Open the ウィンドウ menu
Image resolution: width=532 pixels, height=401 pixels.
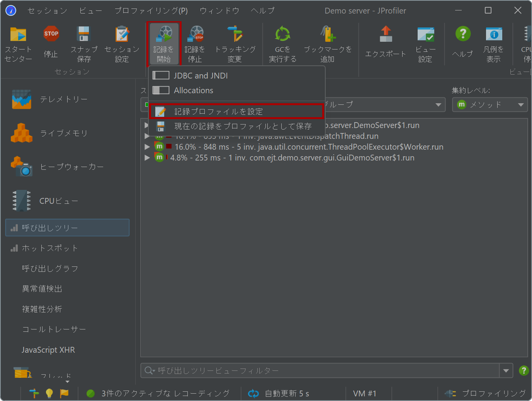tap(219, 11)
